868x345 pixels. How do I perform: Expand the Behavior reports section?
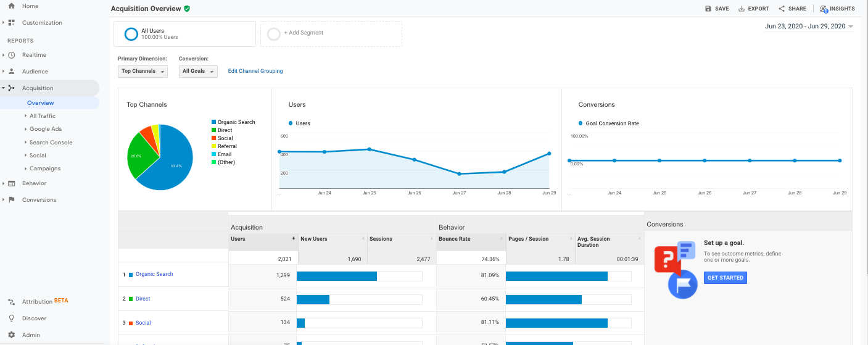pos(34,183)
